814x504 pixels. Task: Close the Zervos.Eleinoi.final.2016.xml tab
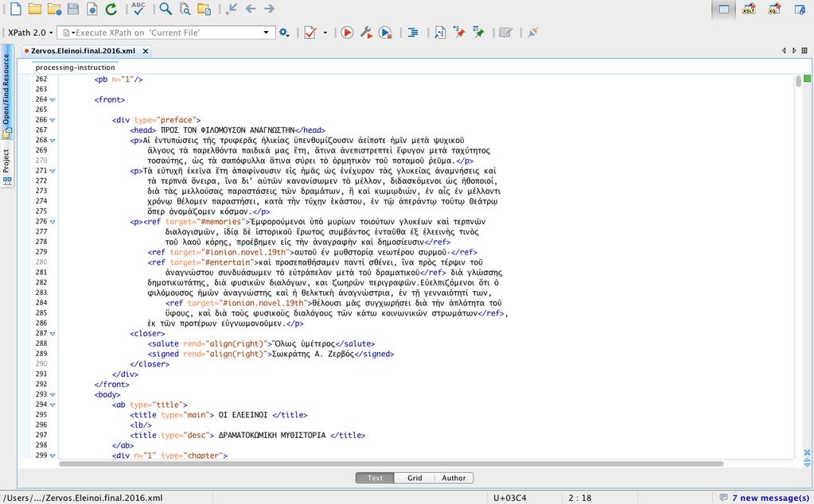(x=146, y=51)
